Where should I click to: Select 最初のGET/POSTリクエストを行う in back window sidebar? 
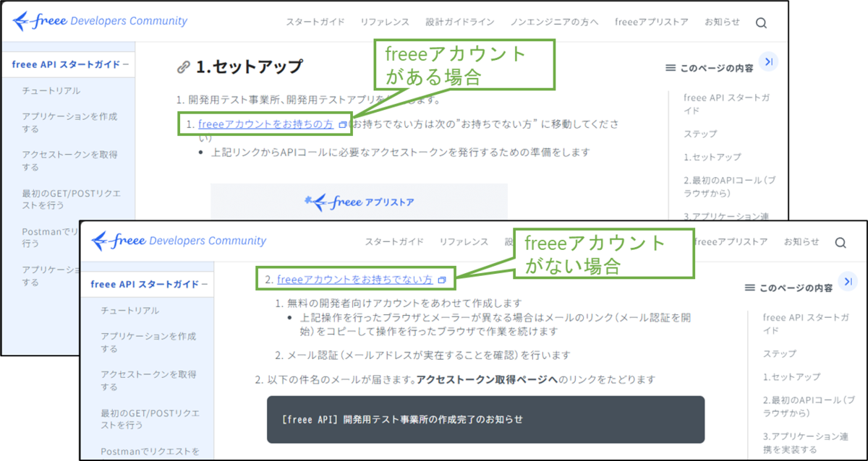pos(71,199)
